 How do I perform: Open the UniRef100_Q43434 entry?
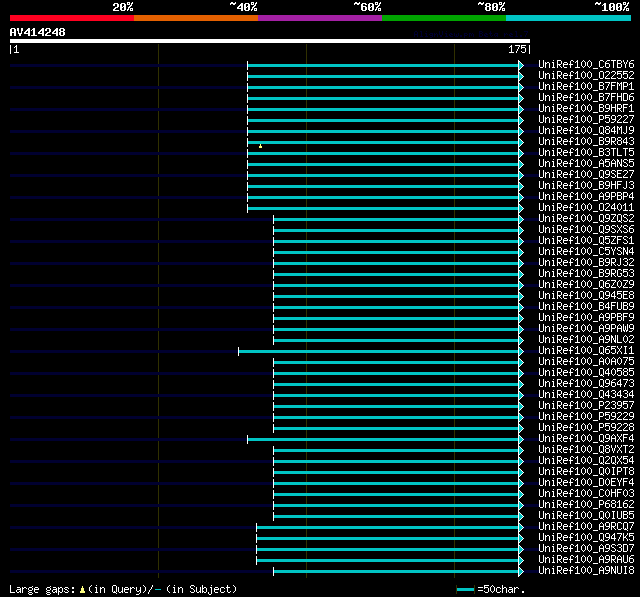tap(586, 395)
